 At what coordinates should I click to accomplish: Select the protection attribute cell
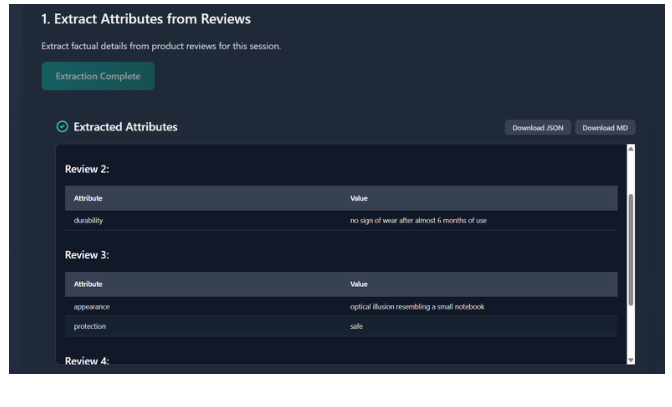click(91, 326)
